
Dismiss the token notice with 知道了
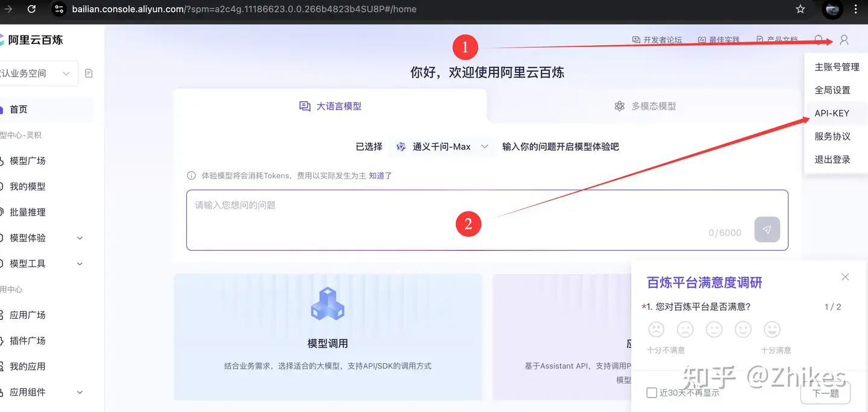click(x=380, y=176)
